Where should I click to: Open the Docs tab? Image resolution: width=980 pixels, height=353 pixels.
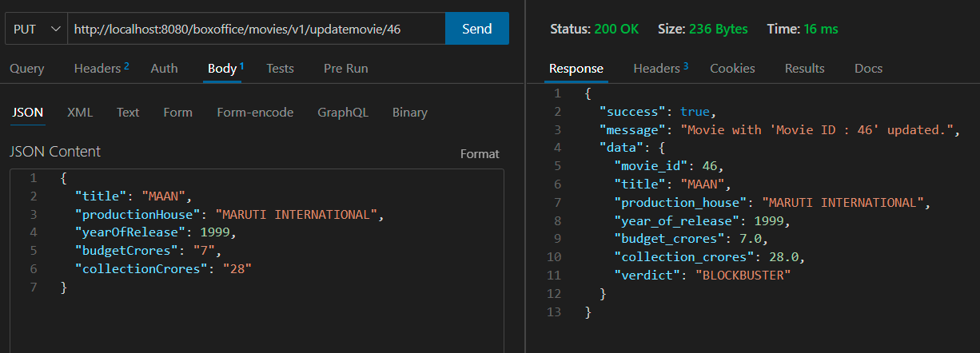click(x=868, y=69)
